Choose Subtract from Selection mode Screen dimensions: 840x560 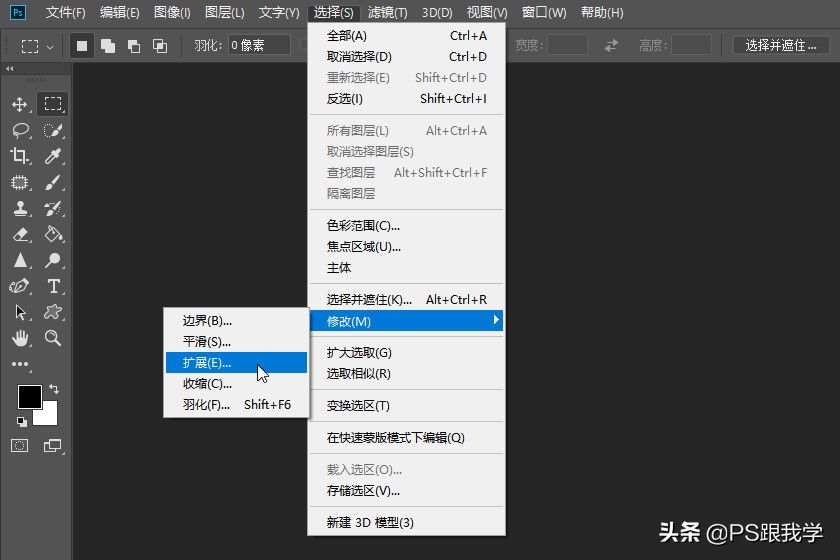click(134, 46)
